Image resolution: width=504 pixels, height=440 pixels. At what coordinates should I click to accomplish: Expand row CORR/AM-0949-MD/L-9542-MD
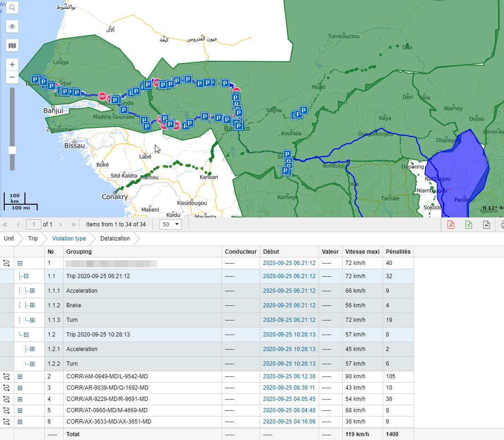19,376
